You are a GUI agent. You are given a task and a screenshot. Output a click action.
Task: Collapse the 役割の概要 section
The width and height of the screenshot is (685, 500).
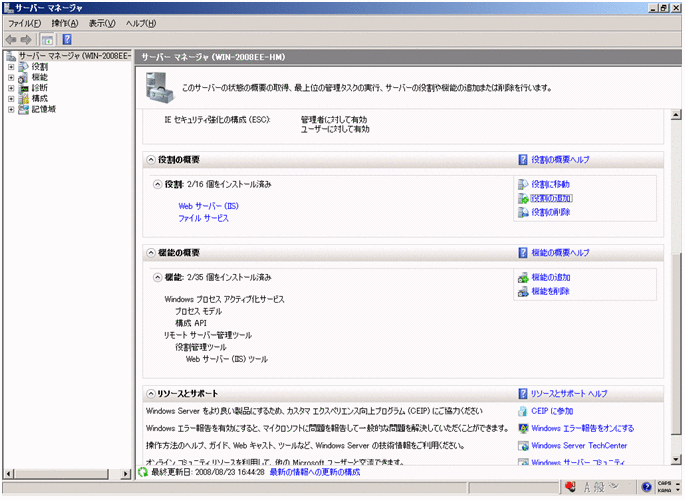pos(151,160)
